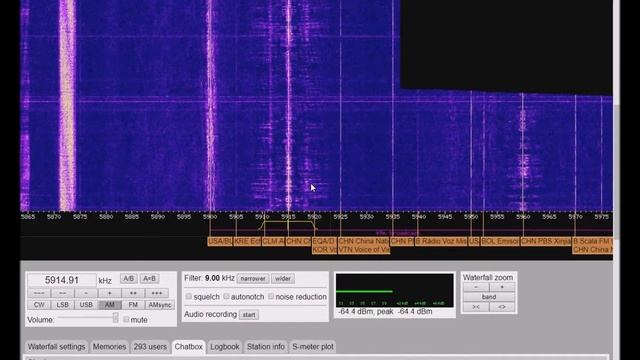Tune up with the single '+' button
640x360 pixels.
click(x=109, y=293)
